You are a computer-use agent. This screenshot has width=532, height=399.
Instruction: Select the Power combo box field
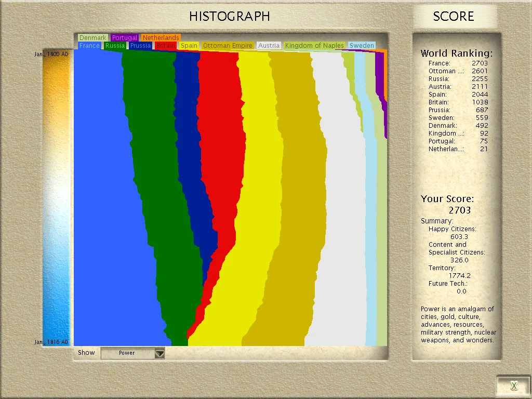pyautogui.click(x=132, y=353)
